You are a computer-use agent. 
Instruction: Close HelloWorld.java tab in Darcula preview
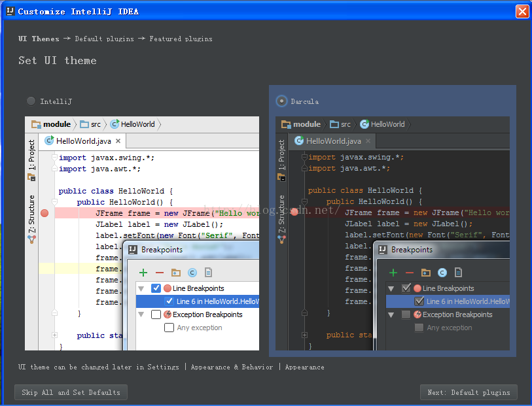tap(368, 141)
